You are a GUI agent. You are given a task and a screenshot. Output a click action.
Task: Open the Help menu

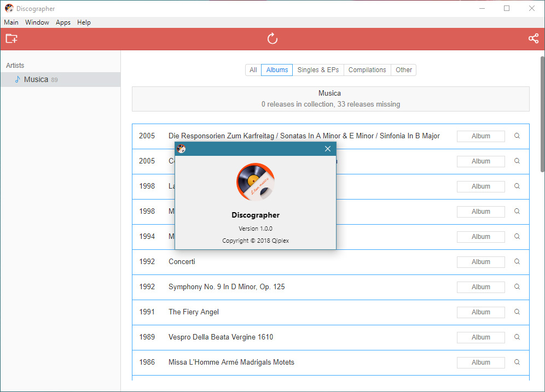(84, 22)
